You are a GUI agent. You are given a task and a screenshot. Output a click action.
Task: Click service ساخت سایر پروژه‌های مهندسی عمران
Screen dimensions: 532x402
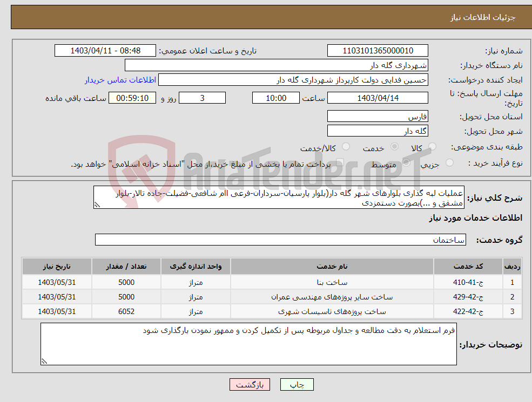point(332,297)
